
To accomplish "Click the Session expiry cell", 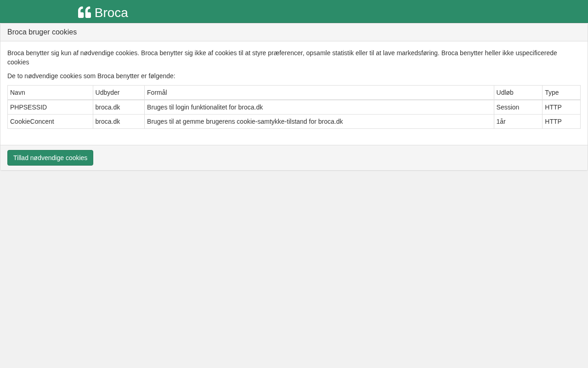I will 518,107.
